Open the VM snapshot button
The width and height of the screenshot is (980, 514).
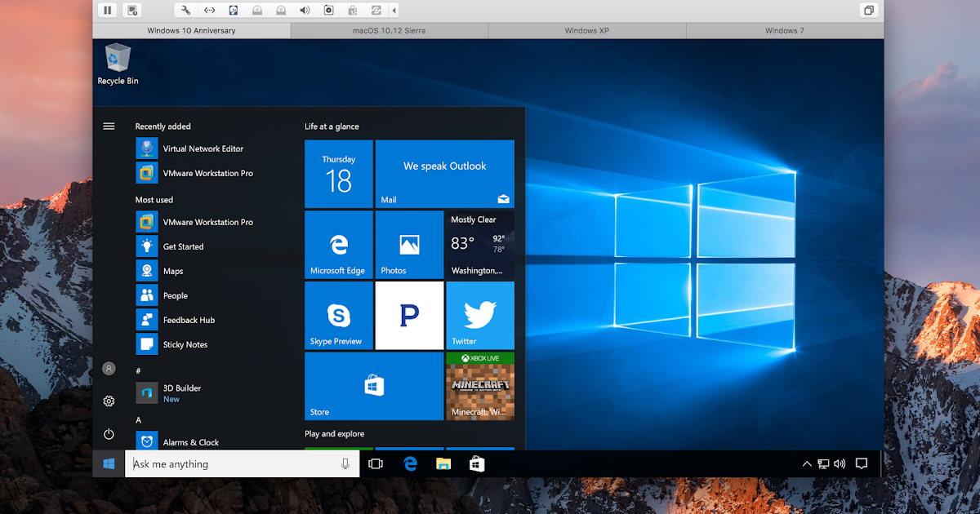[133, 11]
